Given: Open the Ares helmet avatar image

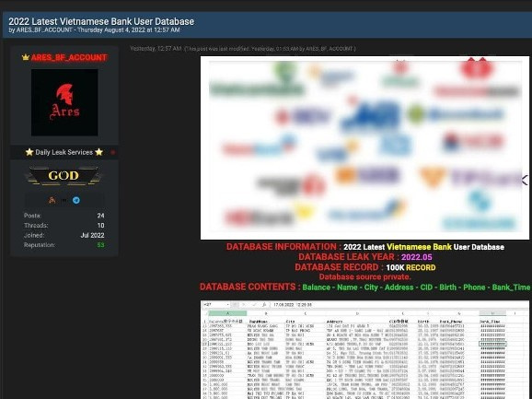Looking at the screenshot, I should pyautogui.click(x=64, y=102).
